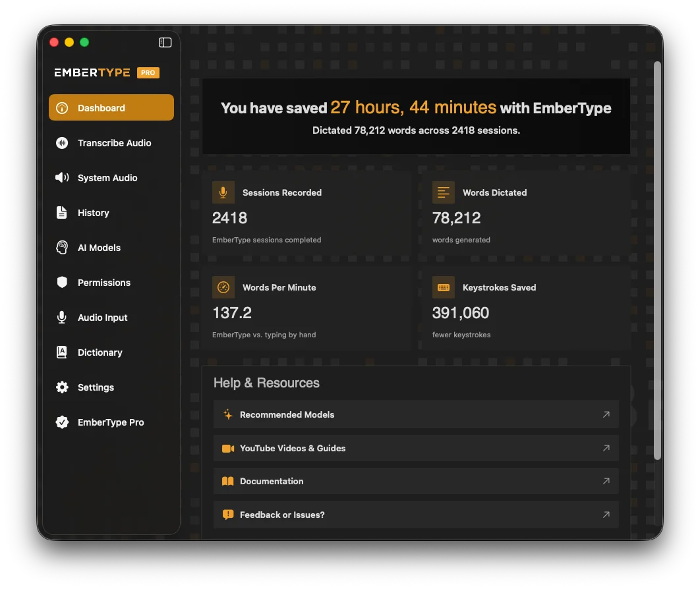Screen dimensions: 700x589
Task: Open the Dashboard section
Action: tap(111, 107)
